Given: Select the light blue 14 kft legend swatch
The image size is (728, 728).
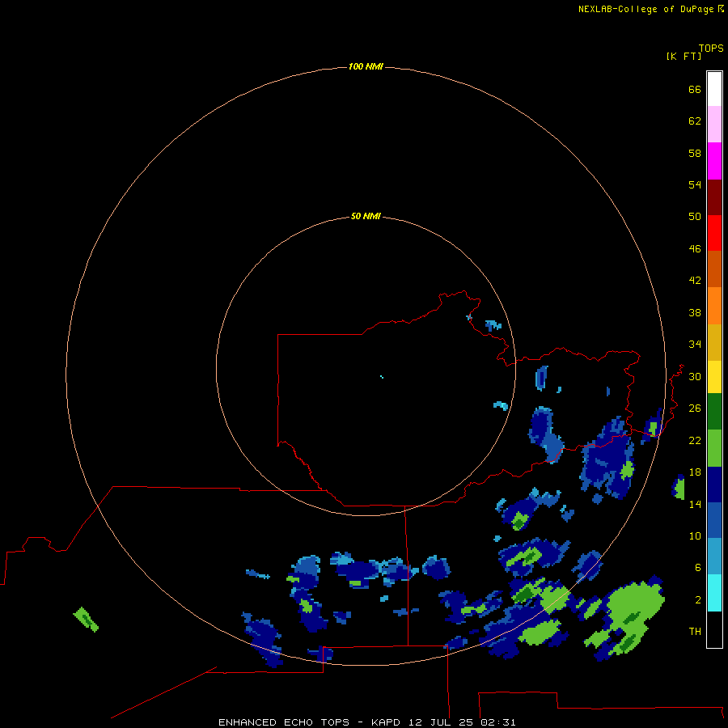Looking at the screenshot, I should click(714, 557).
